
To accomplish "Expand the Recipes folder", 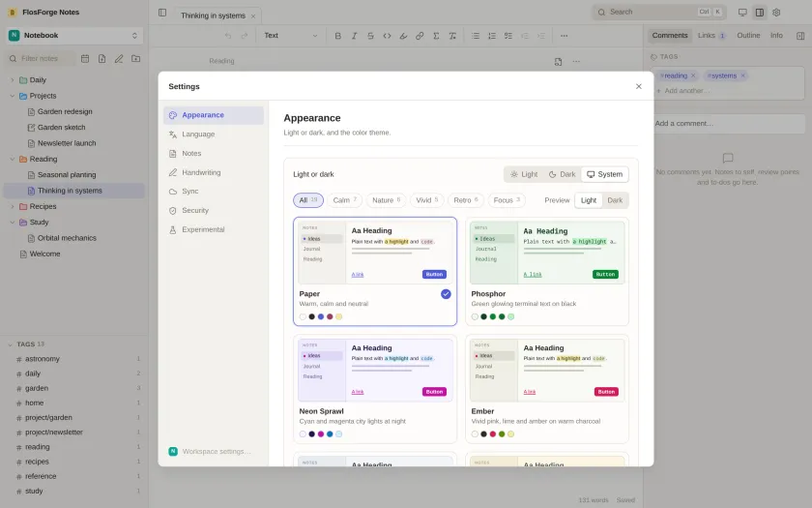I will pos(12,206).
